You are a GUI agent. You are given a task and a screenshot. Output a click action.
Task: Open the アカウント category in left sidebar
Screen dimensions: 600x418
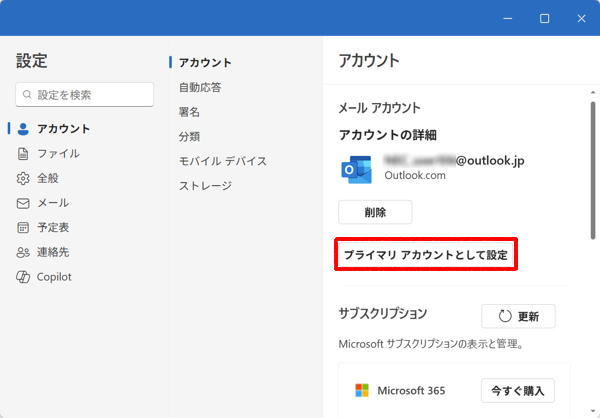pos(54,129)
